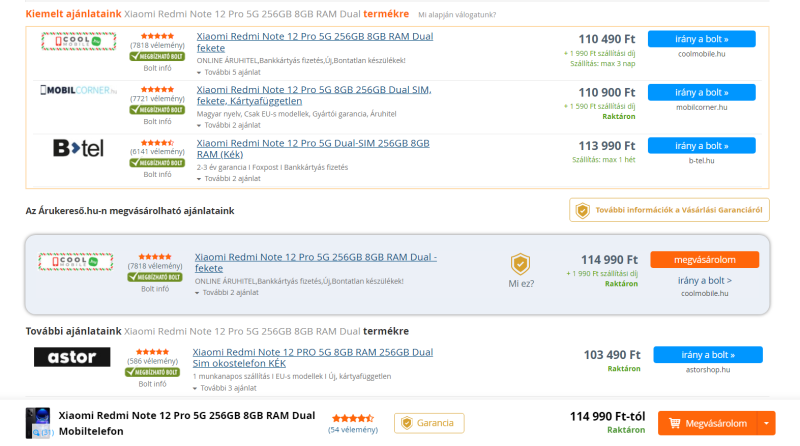Screen dimensions: 800x446
Task: Open the astor shop logo
Action: click(72, 357)
